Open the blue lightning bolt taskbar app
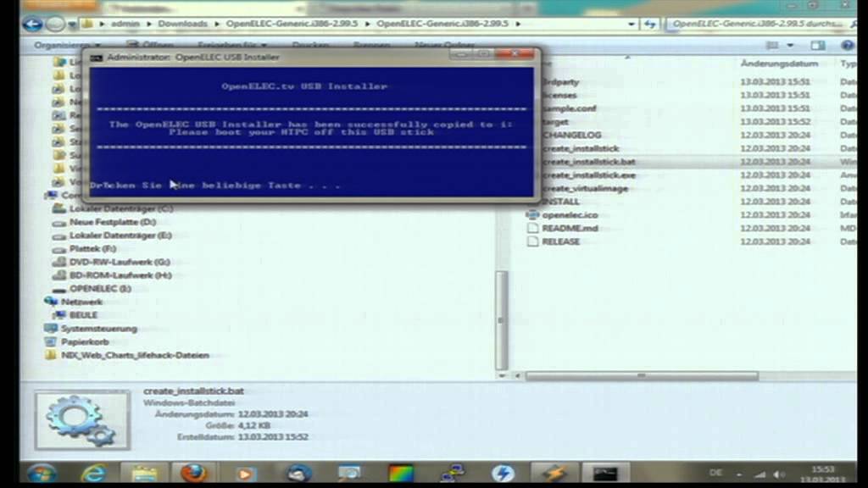The height and width of the screenshot is (488, 868). click(x=503, y=474)
